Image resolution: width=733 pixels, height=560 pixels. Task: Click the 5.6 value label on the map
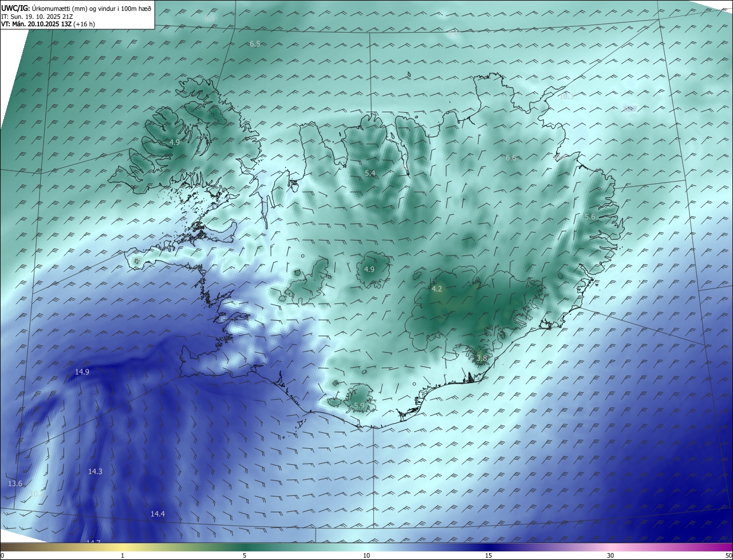point(590,217)
